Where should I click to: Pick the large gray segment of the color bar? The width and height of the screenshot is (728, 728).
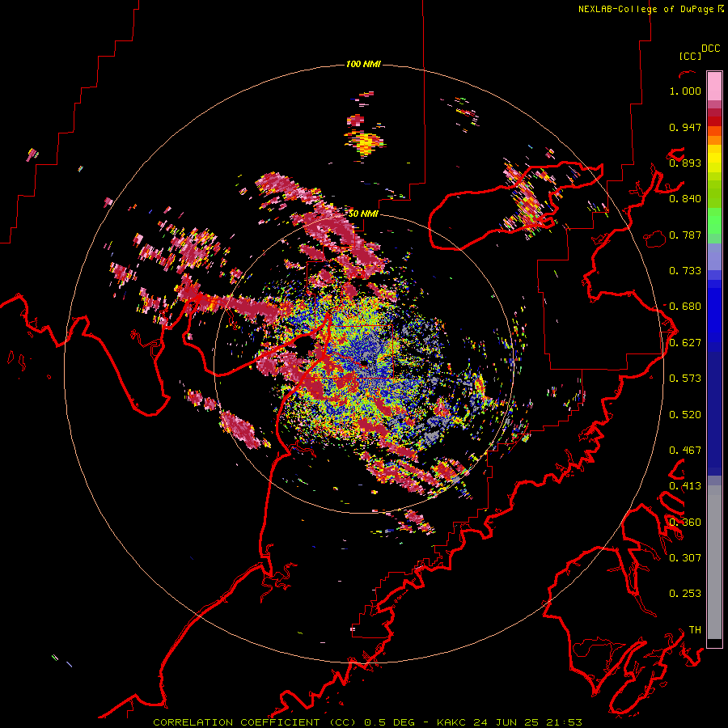tap(714, 562)
